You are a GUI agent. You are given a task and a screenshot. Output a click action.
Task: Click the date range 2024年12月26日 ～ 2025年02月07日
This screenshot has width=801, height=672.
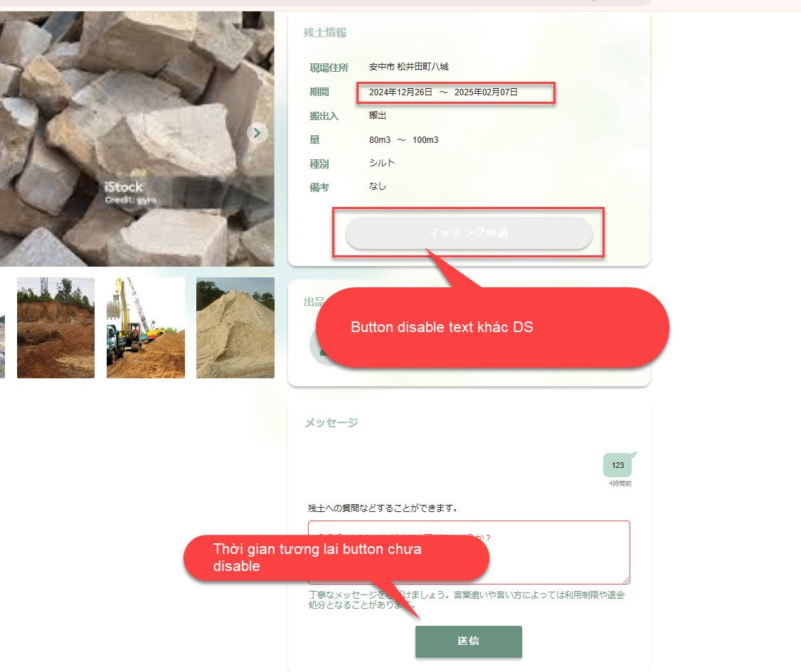tap(443, 92)
